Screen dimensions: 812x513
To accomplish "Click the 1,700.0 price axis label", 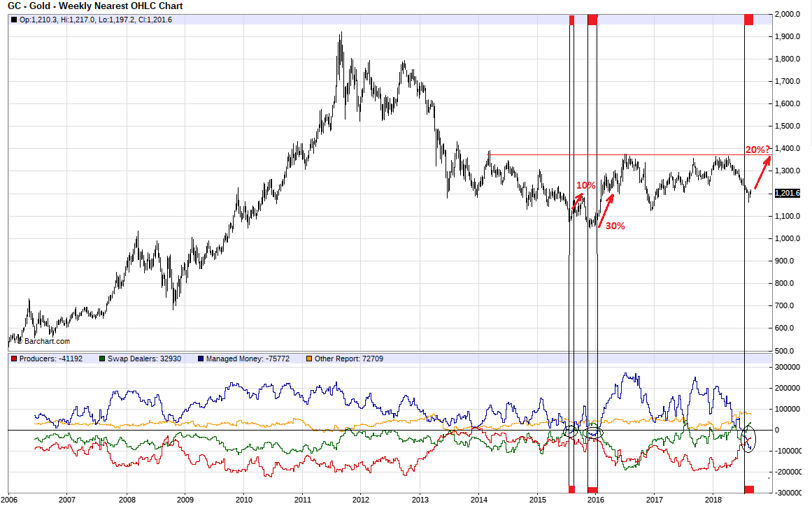I will click(x=787, y=81).
